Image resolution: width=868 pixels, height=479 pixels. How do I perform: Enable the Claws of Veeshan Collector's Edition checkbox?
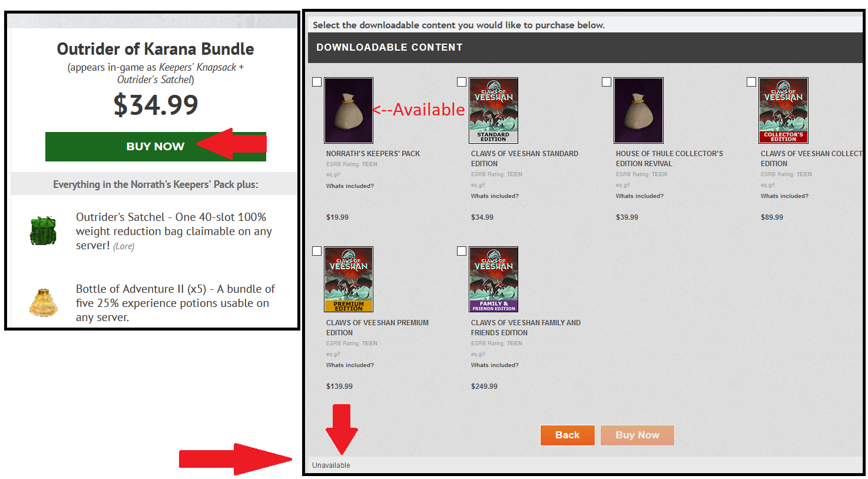coord(751,82)
